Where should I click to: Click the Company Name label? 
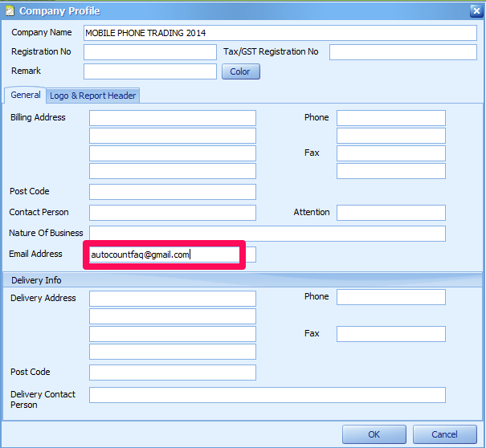[x=42, y=32]
